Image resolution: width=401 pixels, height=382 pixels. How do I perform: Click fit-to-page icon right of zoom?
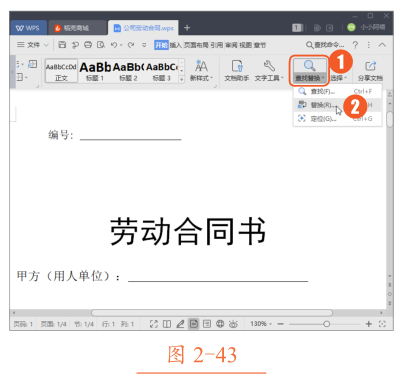382,324
